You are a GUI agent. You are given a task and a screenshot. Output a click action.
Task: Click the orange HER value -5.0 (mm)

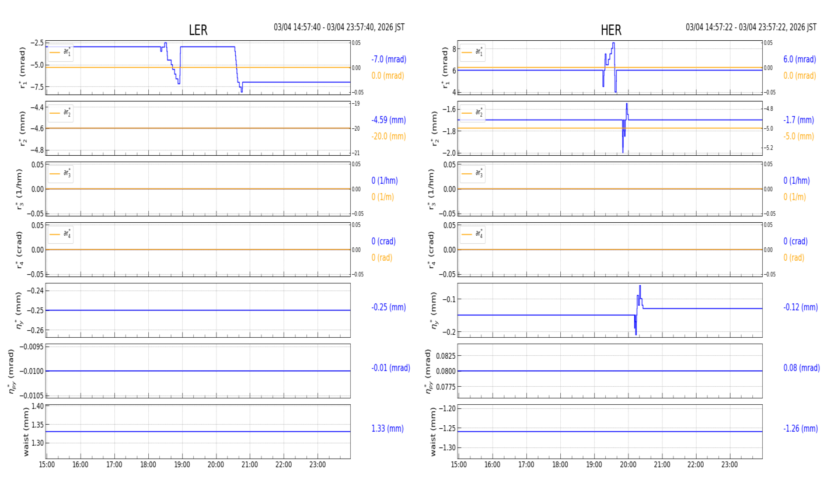click(798, 136)
